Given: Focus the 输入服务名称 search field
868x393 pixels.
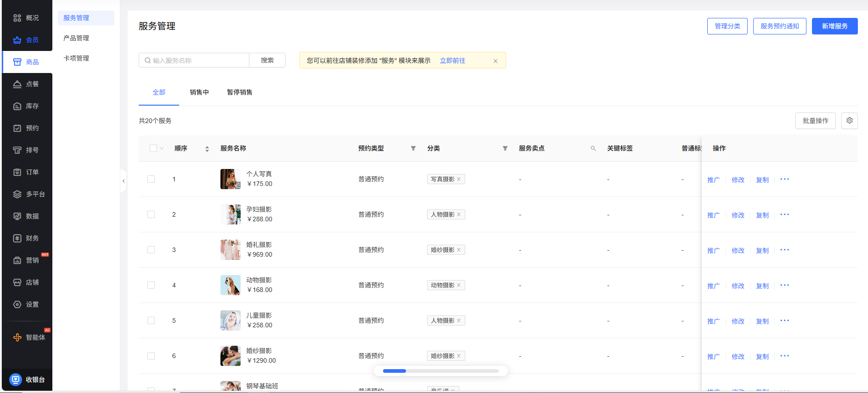Looking at the screenshot, I should click(194, 60).
